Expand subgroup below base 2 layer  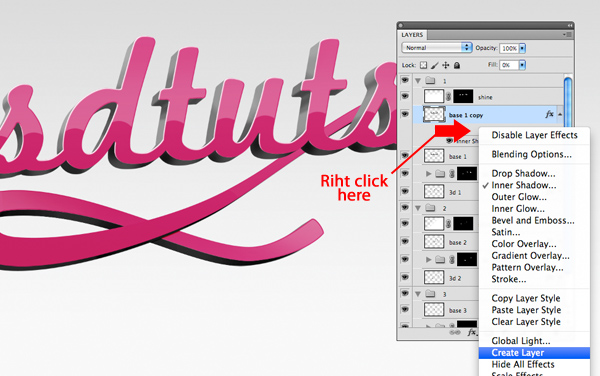coord(429,260)
